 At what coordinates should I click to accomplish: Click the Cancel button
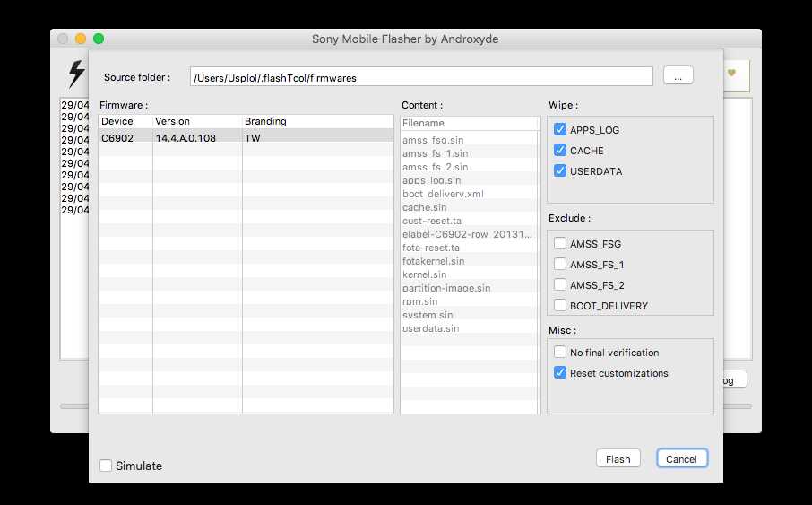[681, 459]
